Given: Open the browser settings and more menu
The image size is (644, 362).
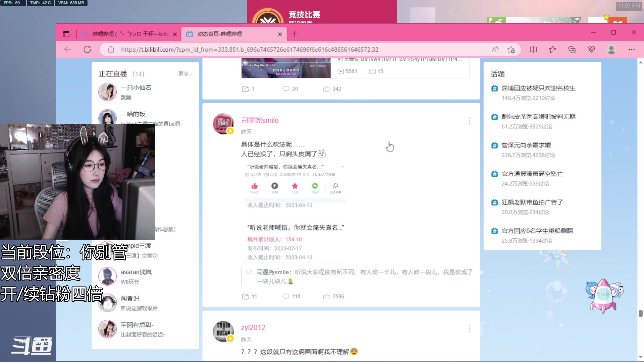Looking at the screenshot, I should pos(632,50).
